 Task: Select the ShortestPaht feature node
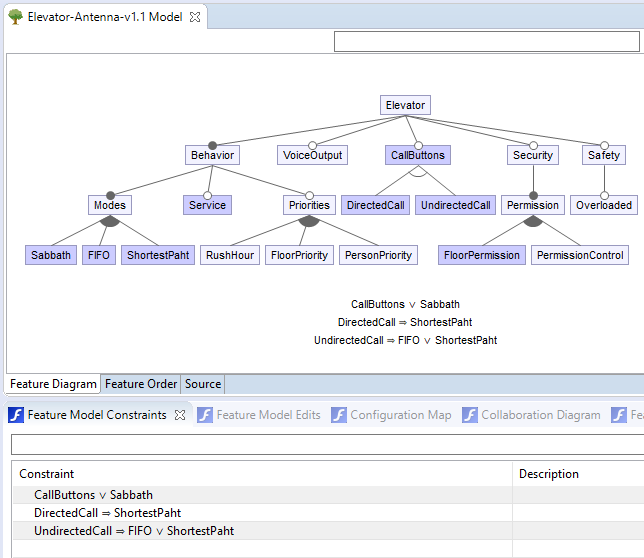pos(158,255)
